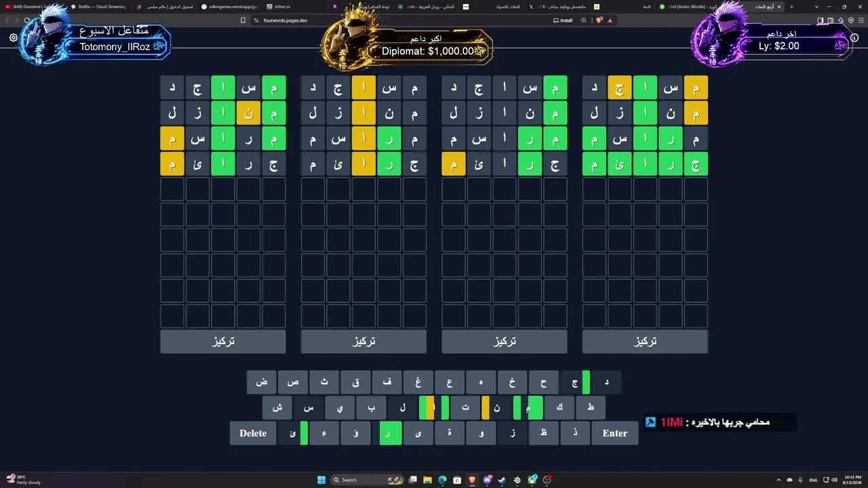Image resolution: width=868 pixels, height=488 pixels.
Task: Tap the خ key on the keyboard
Action: tap(513, 382)
